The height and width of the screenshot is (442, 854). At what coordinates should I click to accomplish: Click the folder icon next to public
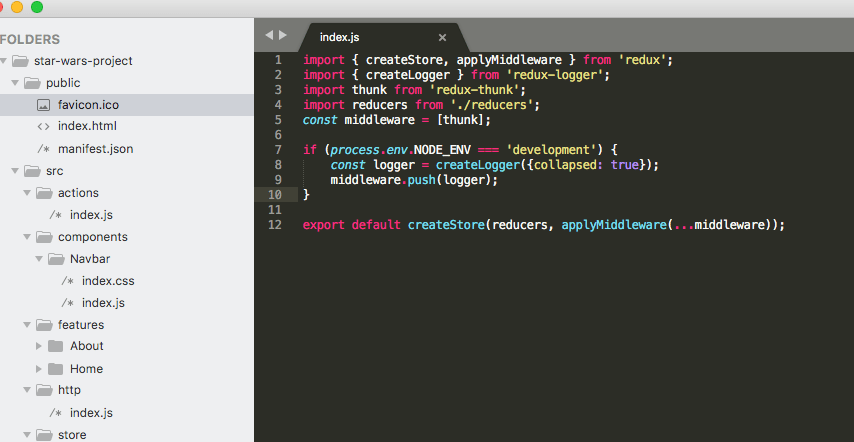coord(31,83)
